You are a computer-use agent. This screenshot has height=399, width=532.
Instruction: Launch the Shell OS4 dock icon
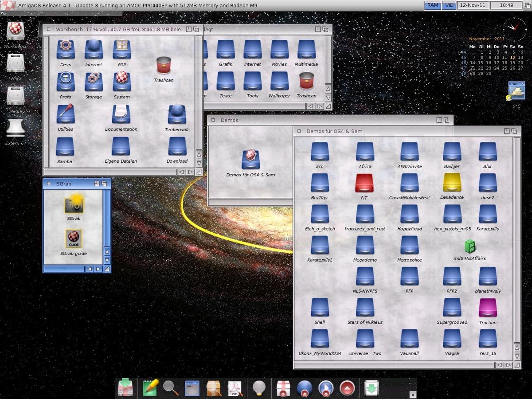[x=192, y=387]
